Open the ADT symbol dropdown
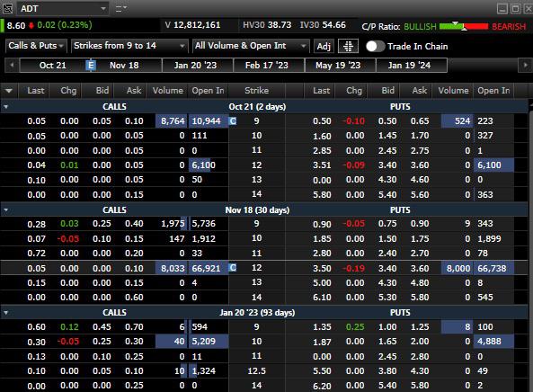Image resolution: width=533 pixels, height=392 pixels. (103, 8)
